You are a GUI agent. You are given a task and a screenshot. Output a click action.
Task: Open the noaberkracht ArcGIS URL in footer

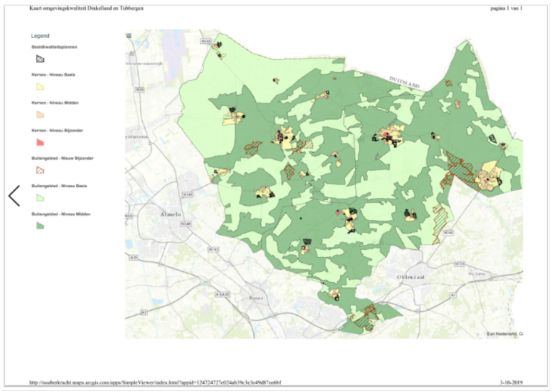coord(155,382)
